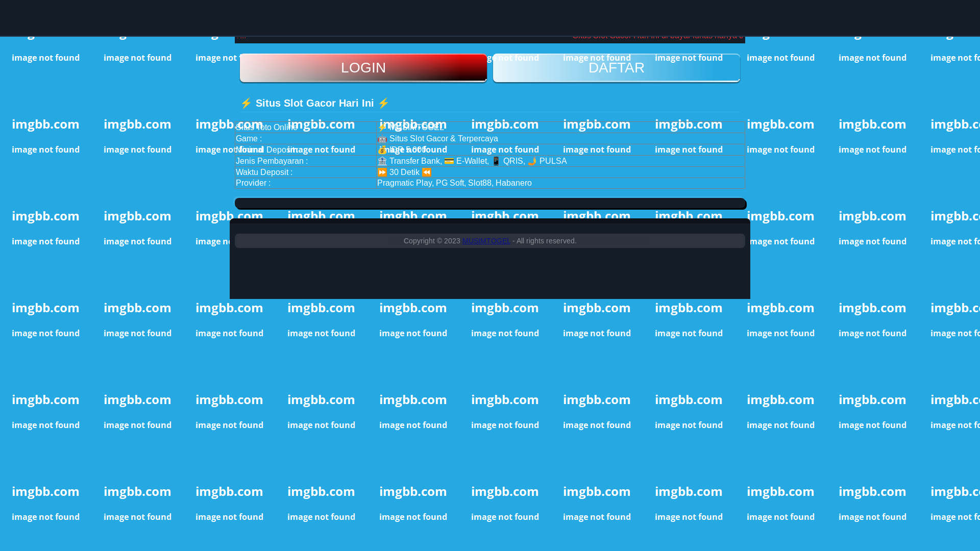980x551 pixels.
Task: Click the Situs Slot Gacor Hari Ini heading
Action: 315,103
